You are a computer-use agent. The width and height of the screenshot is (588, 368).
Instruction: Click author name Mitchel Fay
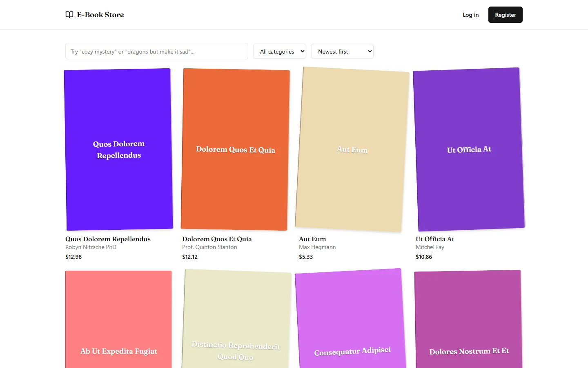pyautogui.click(x=430, y=247)
